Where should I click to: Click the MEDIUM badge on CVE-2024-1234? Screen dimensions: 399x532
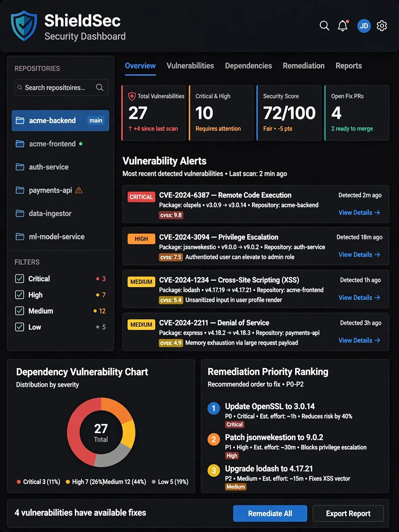click(x=141, y=282)
